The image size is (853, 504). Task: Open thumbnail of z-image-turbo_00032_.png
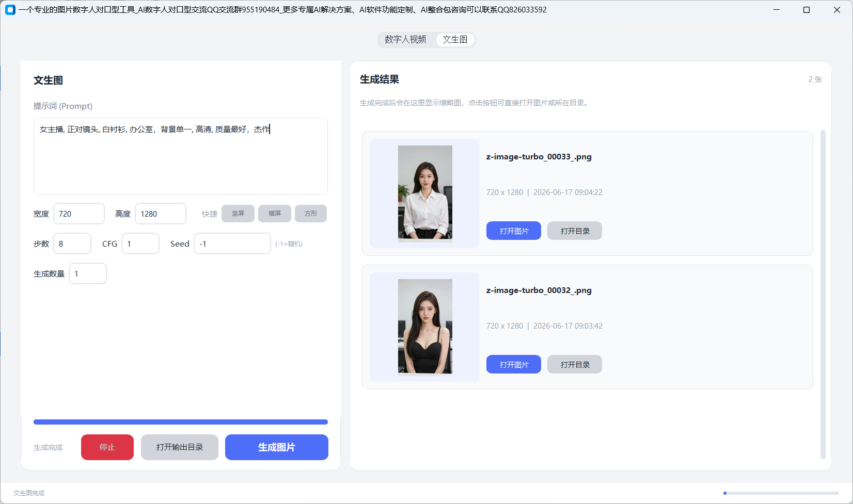click(425, 327)
